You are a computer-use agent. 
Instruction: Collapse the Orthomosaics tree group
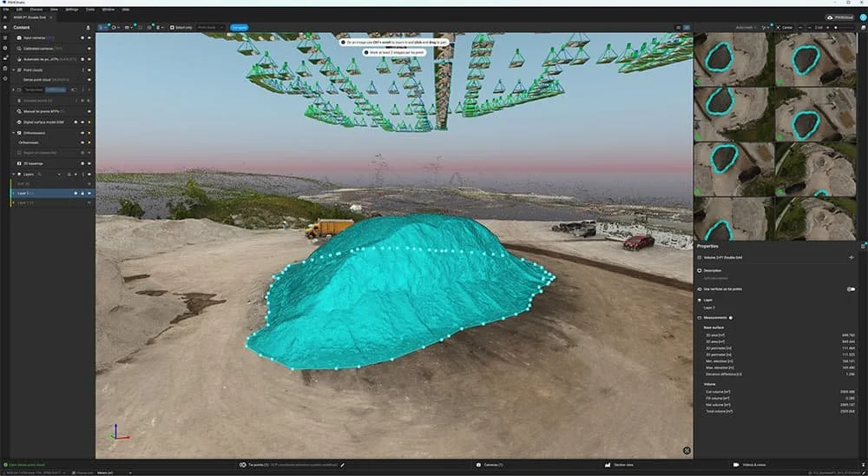click(14, 133)
